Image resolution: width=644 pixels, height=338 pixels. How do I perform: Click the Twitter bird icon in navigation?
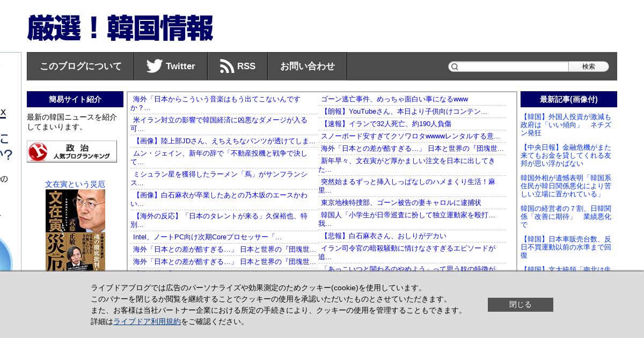[155, 66]
